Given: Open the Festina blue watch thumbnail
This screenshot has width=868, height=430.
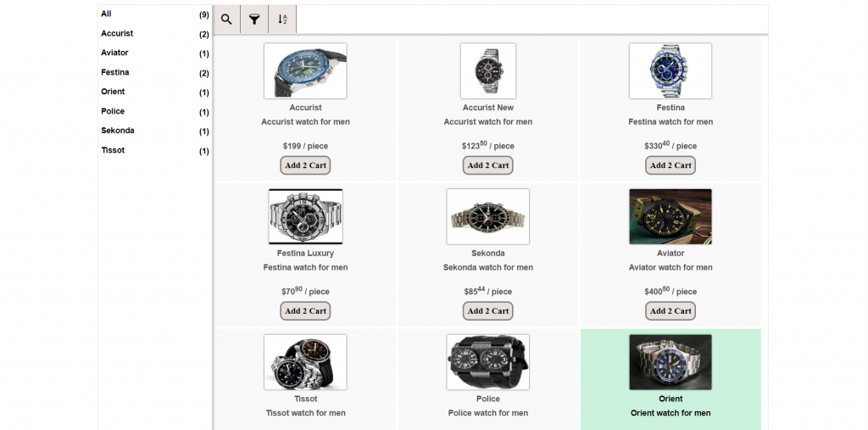Looking at the screenshot, I should click(x=670, y=71).
